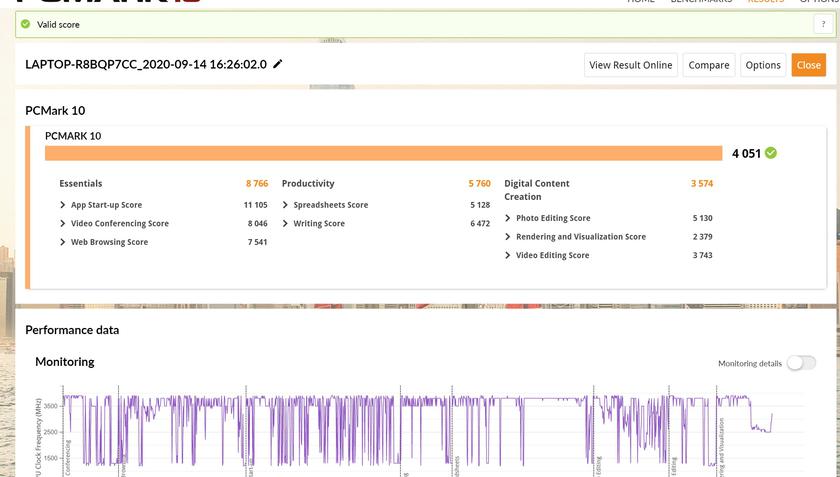Image resolution: width=840 pixels, height=477 pixels.
Task: Click the Compare button
Action: pyautogui.click(x=708, y=65)
